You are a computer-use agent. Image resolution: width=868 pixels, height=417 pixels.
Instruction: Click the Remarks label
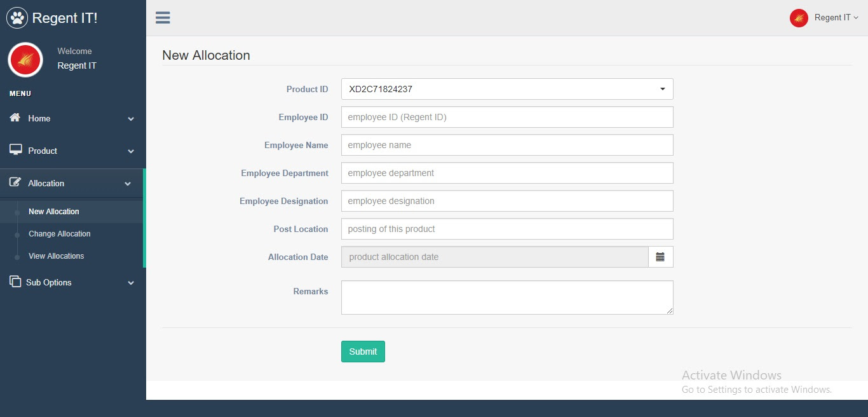311,292
